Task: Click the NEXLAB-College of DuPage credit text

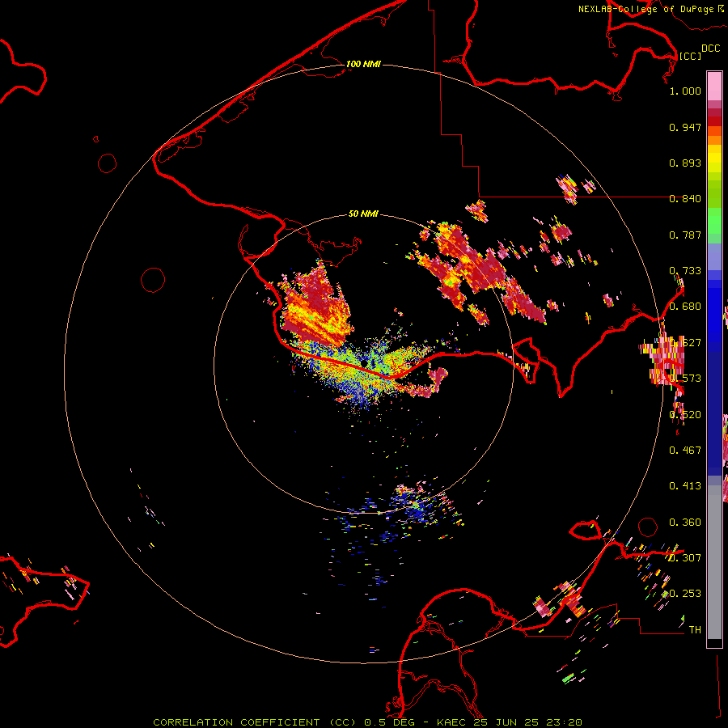Action: click(646, 9)
